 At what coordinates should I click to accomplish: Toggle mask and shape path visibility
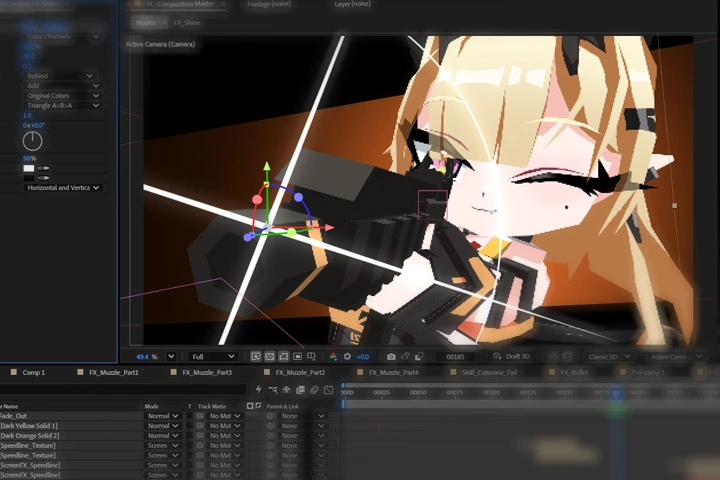pos(283,356)
